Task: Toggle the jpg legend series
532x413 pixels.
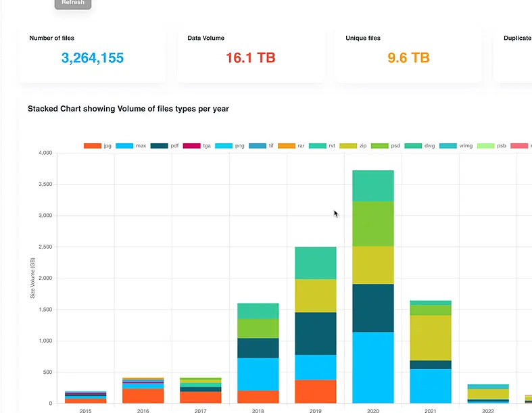Action: 97,145
